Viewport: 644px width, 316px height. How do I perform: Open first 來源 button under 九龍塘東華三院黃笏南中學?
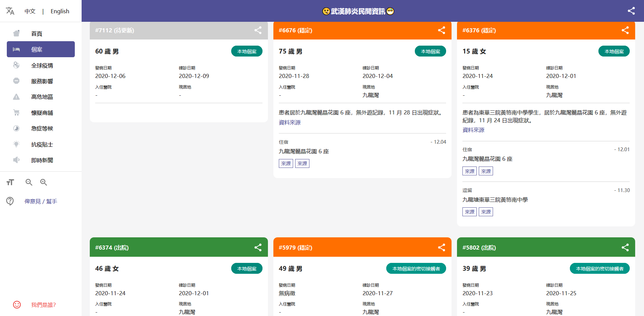tap(470, 212)
